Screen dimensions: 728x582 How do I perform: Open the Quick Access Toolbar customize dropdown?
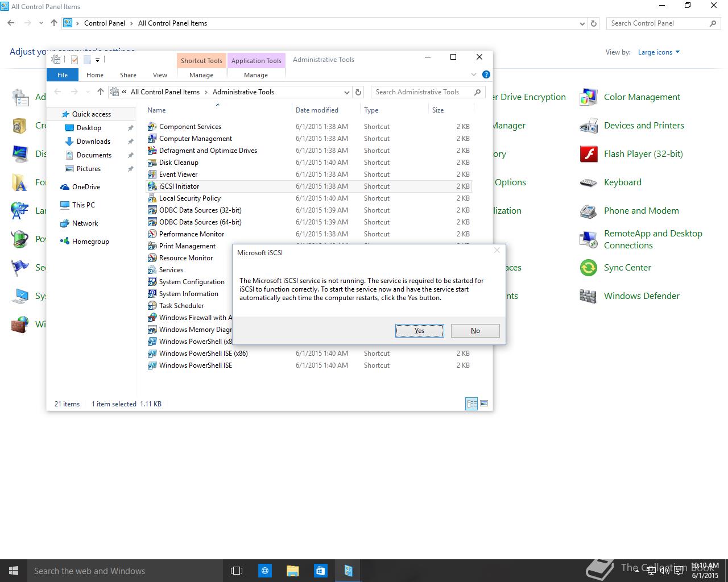[x=97, y=60]
